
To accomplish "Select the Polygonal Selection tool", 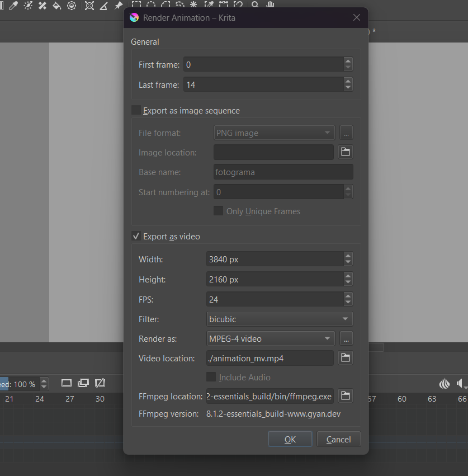I will click(166, 4).
